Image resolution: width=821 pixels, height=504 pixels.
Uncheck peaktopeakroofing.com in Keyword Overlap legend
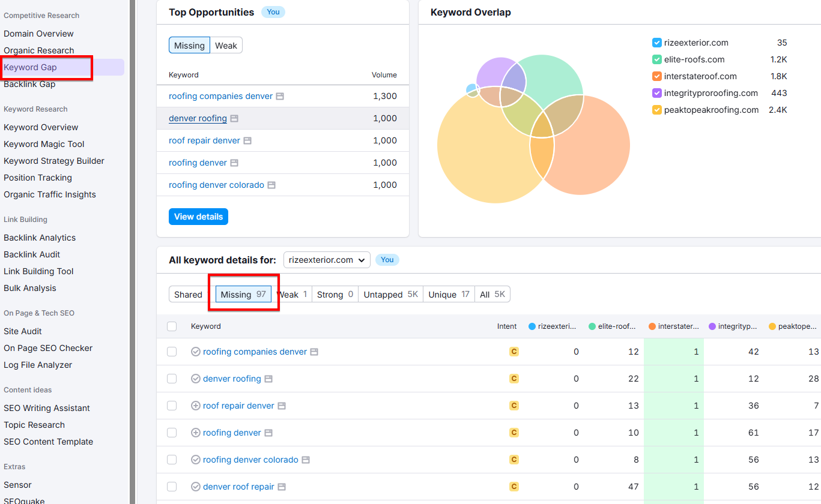tap(657, 110)
